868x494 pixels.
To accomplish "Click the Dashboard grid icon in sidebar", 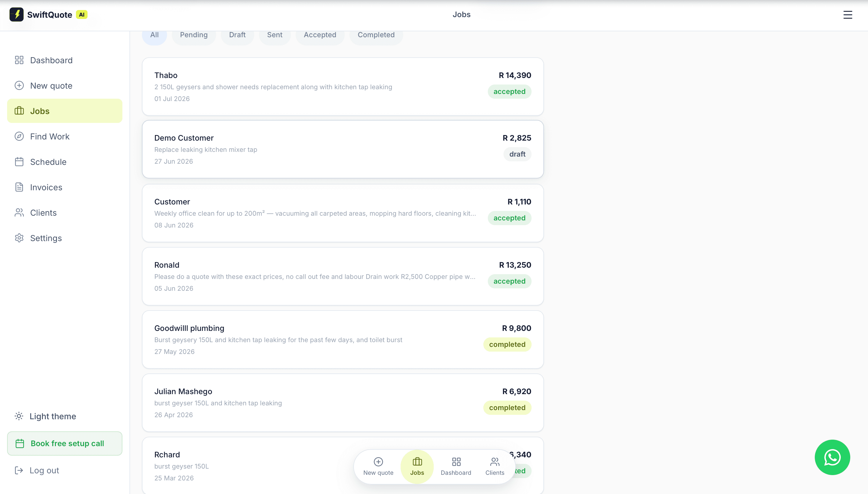I will (x=19, y=60).
